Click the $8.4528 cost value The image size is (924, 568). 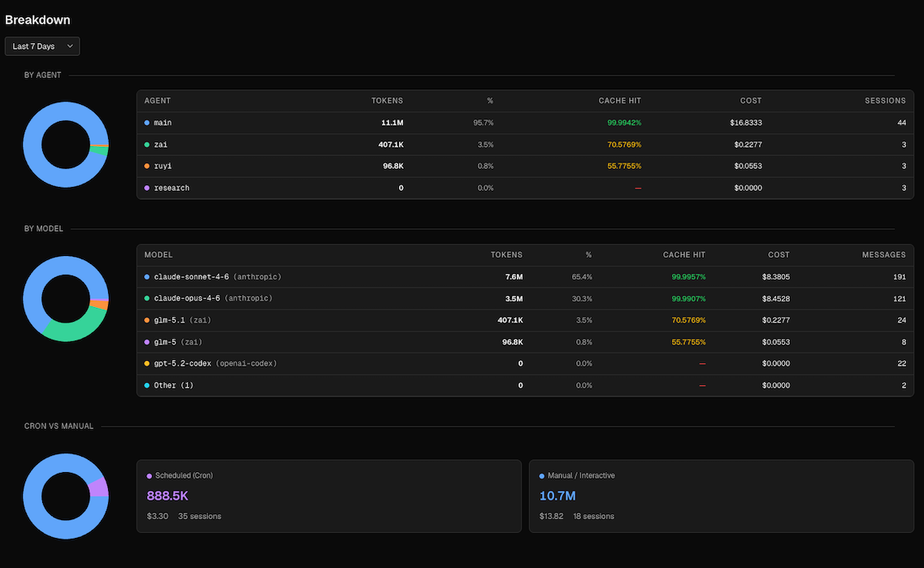click(776, 299)
